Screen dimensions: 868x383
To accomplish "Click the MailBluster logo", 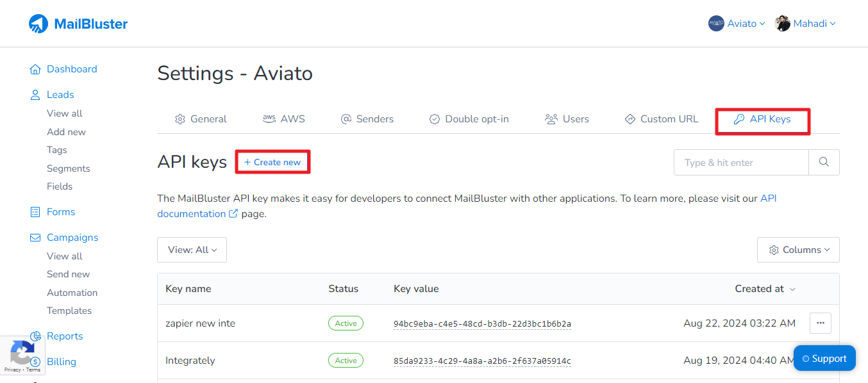I will pyautogui.click(x=78, y=24).
